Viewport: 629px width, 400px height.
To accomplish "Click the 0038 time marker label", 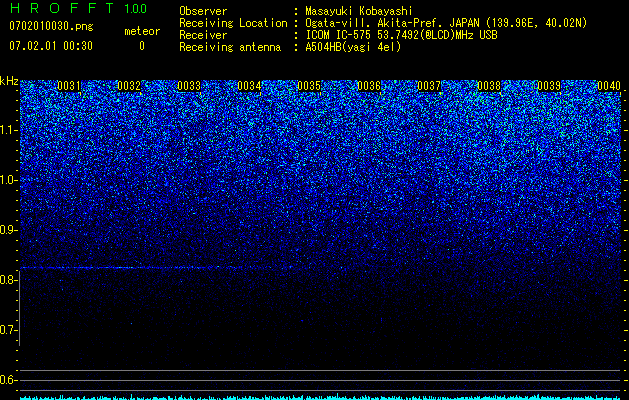I will click(489, 86).
